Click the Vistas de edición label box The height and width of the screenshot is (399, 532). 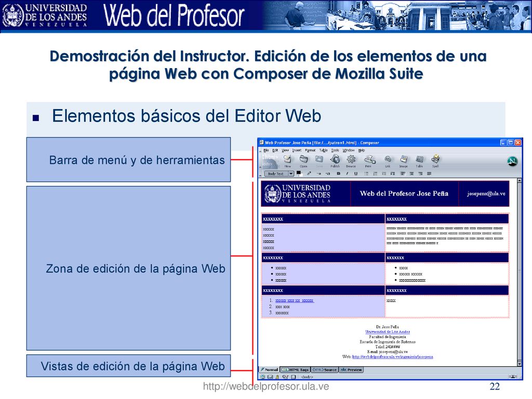point(129,366)
